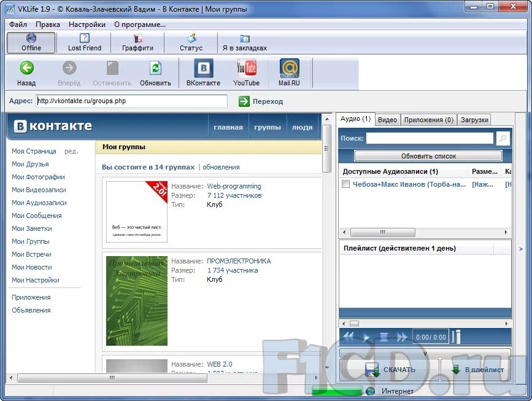Click the audio search magnifier icon
Screen dimensions: 532x401
coord(503,138)
